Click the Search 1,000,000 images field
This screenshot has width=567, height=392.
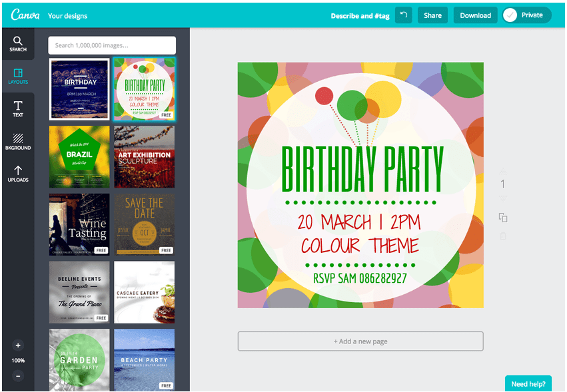coord(112,45)
